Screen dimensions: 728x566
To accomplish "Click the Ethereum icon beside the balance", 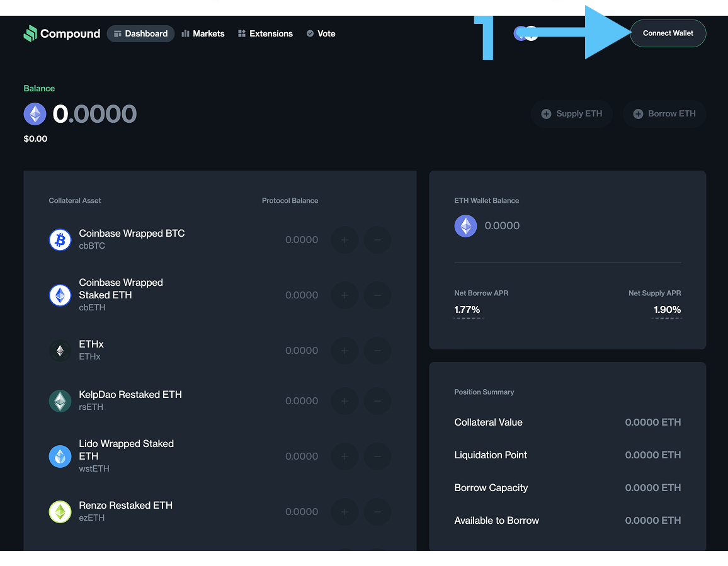I will pos(35,114).
